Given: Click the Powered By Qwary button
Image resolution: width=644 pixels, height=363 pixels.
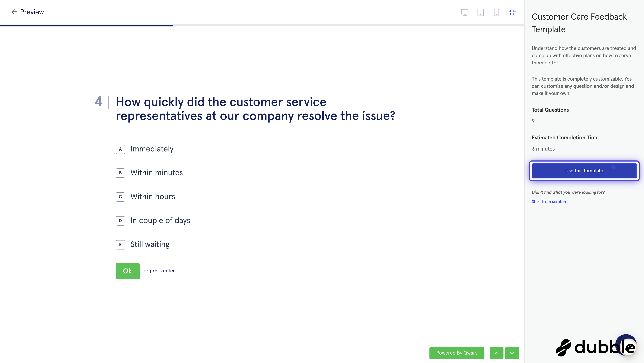Looking at the screenshot, I should [x=457, y=353].
